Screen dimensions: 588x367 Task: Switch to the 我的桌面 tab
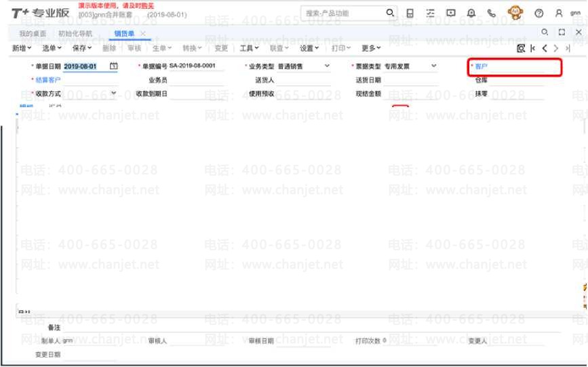tap(33, 33)
